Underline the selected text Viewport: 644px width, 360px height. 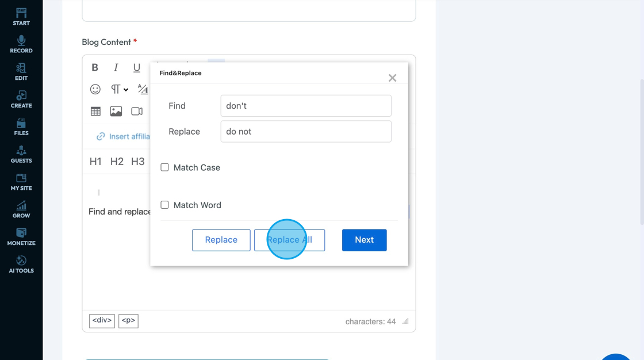point(137,68)
